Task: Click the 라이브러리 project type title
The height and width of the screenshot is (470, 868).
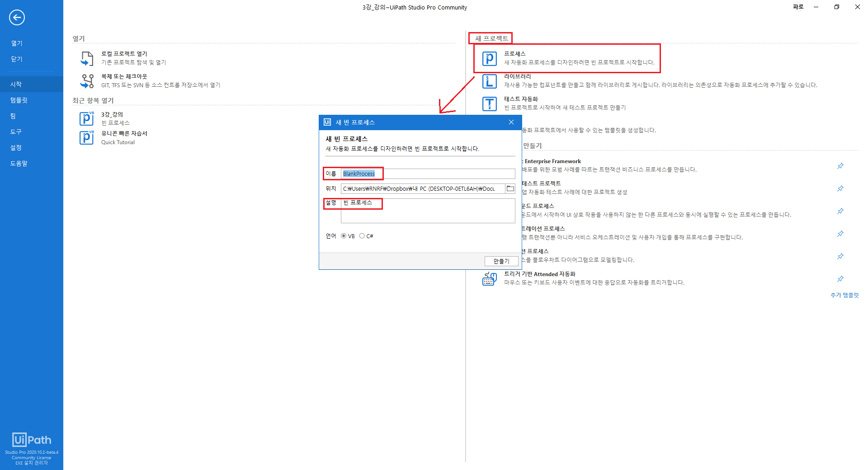Action: click(518, 76)
